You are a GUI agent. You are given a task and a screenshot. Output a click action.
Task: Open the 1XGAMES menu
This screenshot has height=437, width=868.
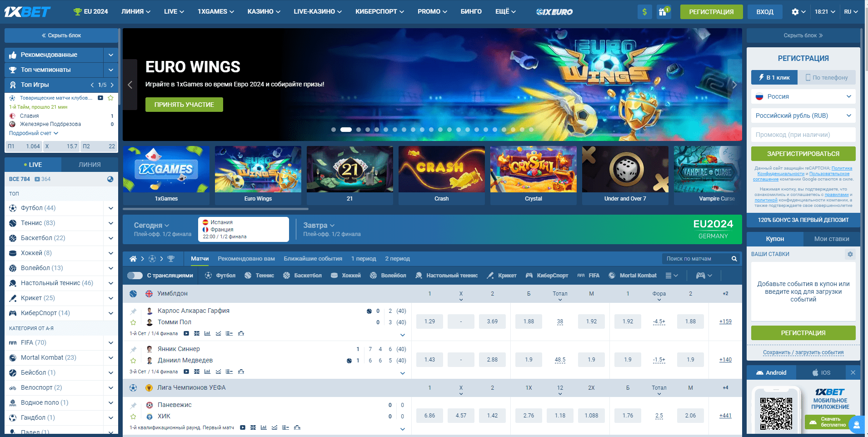[215, 12]
